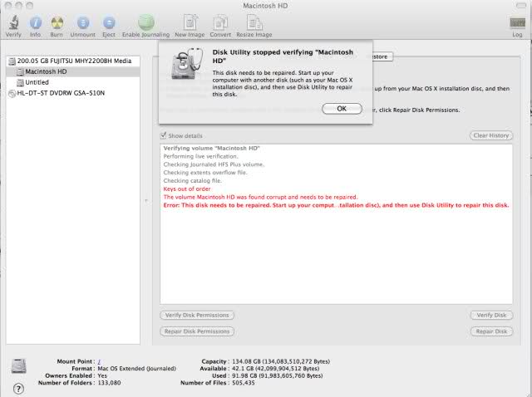Image resolution: width=532 pixels, height=397 pixels.
Task: Click the Convert toolbar icon
Action: coord(220,22)
